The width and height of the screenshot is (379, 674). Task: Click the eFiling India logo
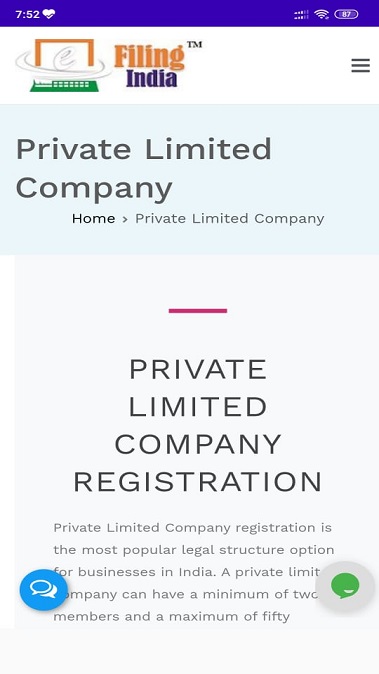point(108,65)
